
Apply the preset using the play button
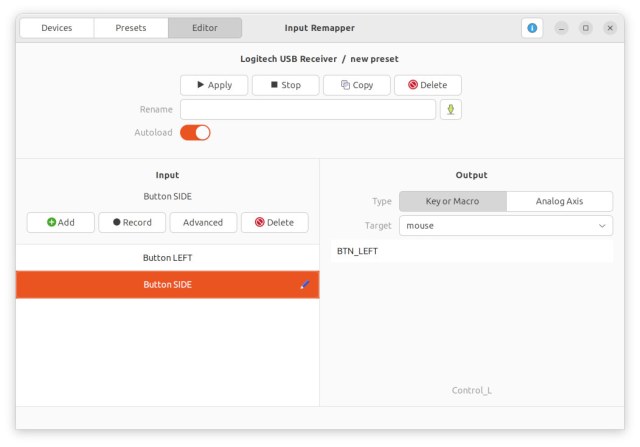[x=214, y=85]
